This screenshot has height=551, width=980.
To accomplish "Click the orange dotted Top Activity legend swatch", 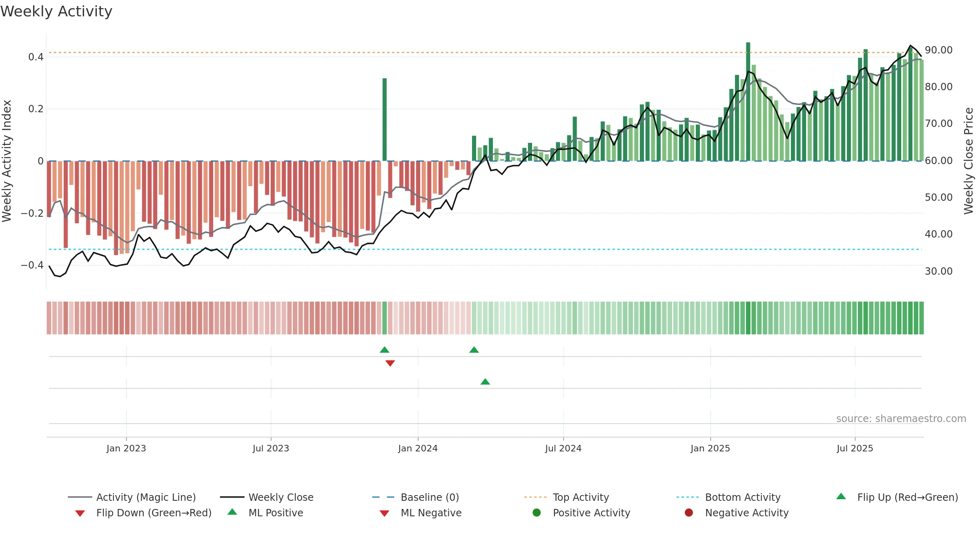I will click(x=535, y=497).
